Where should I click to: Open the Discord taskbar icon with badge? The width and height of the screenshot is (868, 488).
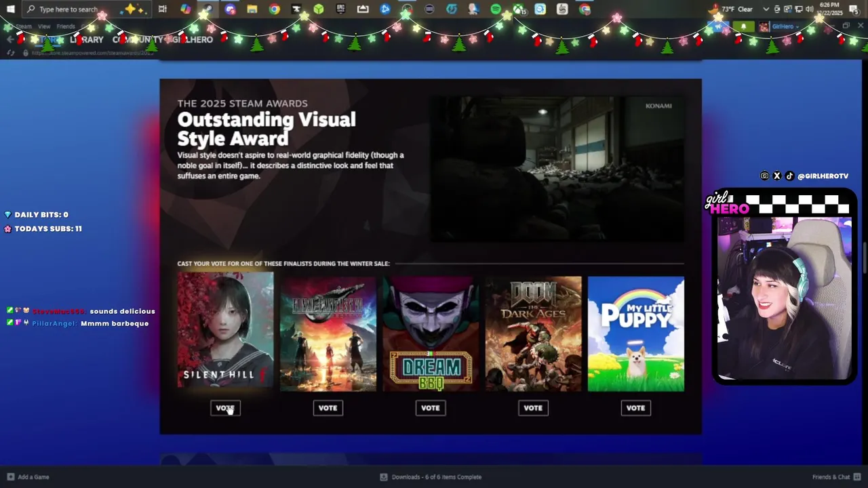tap(230, 9)
